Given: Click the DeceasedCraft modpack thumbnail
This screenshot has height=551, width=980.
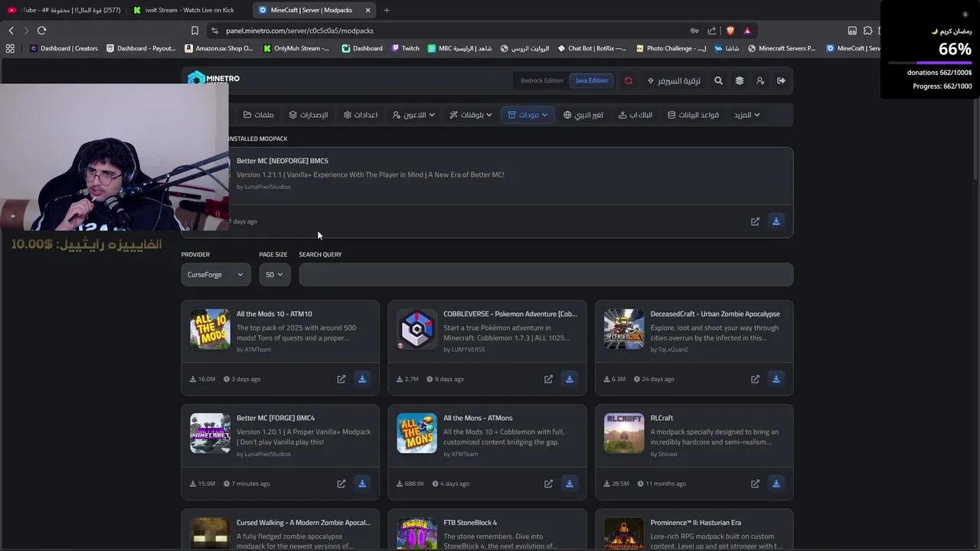Looking at the screenshot, I should 624,329.
